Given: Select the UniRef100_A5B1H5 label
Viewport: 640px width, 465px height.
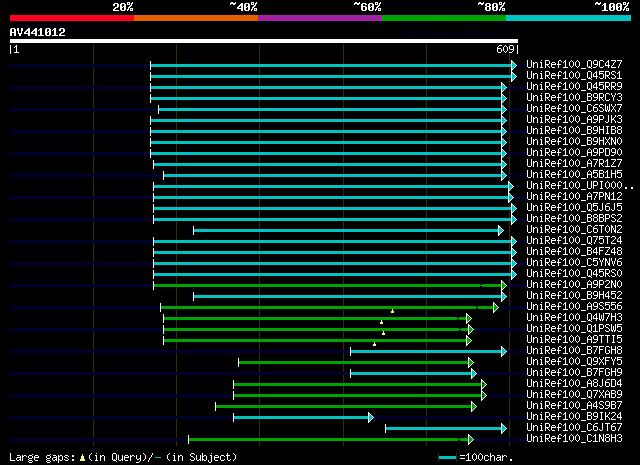Looking at the screenshot, I should point(574,175).
